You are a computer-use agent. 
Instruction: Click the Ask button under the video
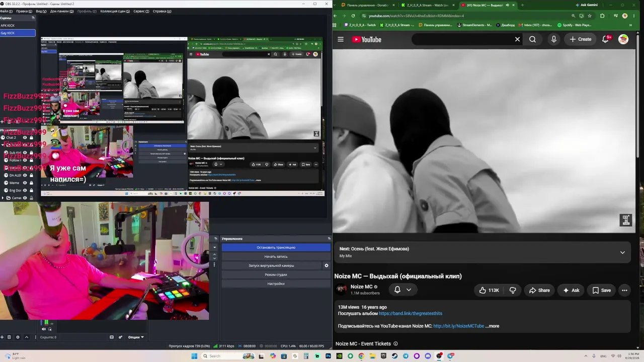[571, 290]
